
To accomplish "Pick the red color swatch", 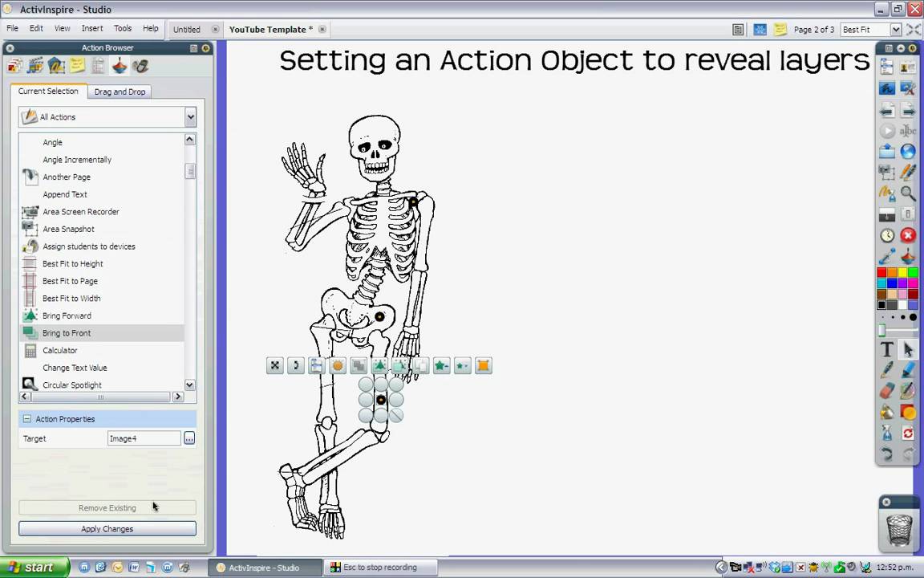I will (x=881, y=272).
